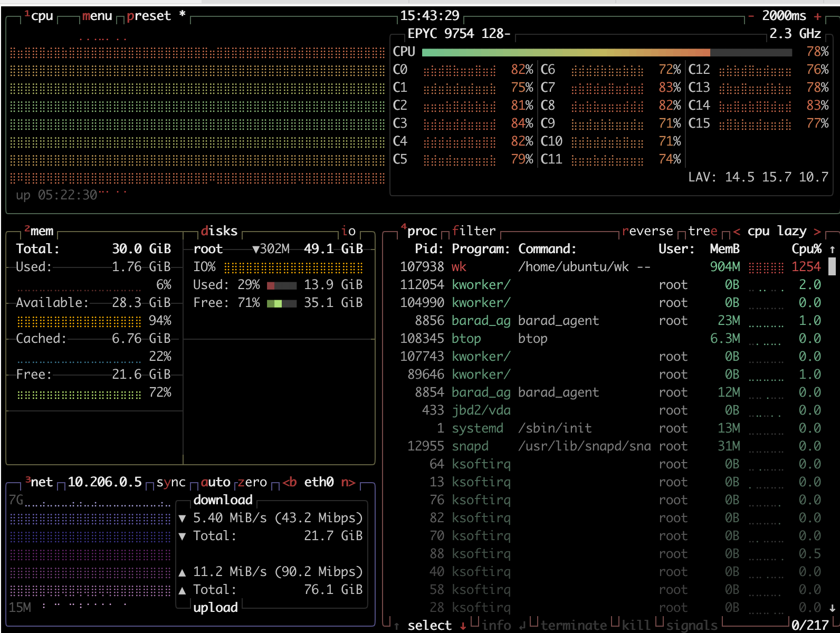
Task: Open the signals list button
Action: [691, 625]
